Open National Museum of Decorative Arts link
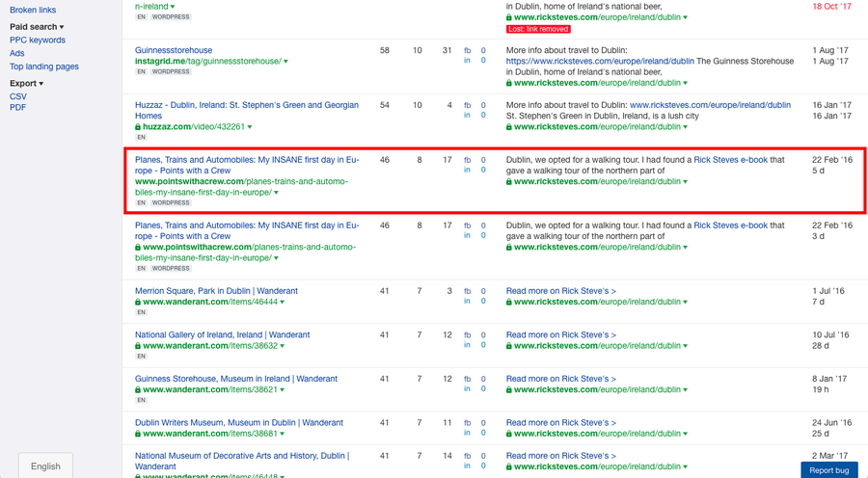 242,461
